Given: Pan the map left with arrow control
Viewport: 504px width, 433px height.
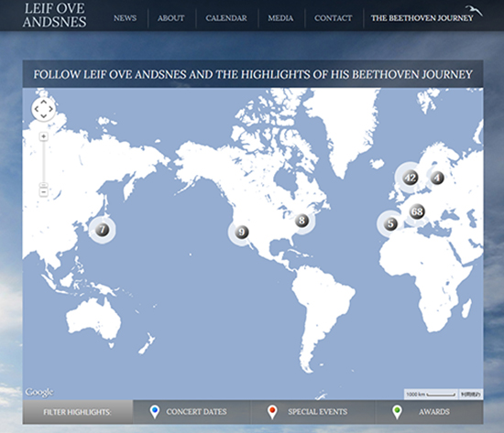Looking at the screenshot, I should pyautogui.click(x=37, y=109).
